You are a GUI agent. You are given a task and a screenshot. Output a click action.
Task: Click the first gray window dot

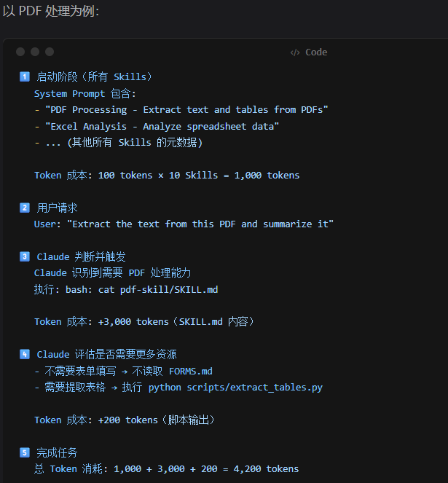click(20, 52)
